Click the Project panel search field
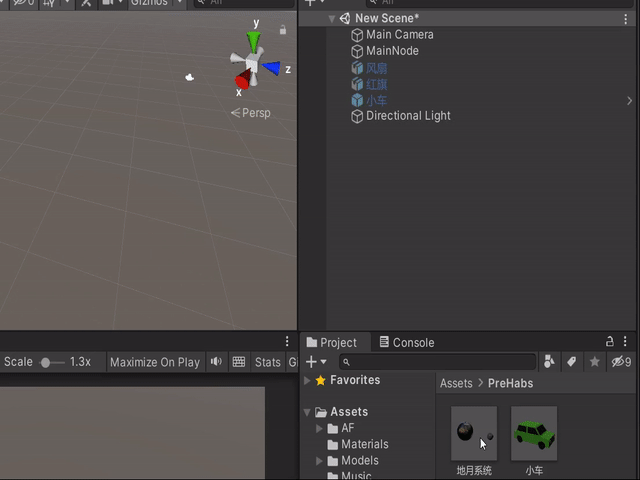The width and height of the screenshot is (640, 480). [438, 362]
